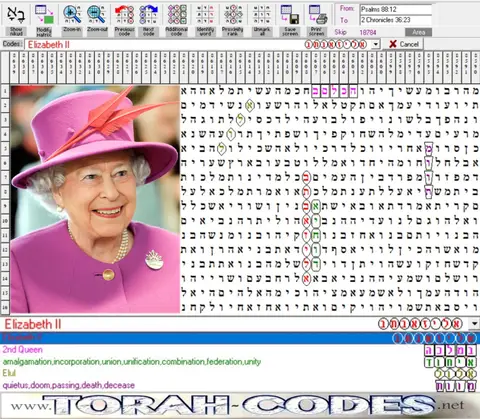Open the Additional code tool
This screenshot has height=419, width=480.
(x=177, y=19)
